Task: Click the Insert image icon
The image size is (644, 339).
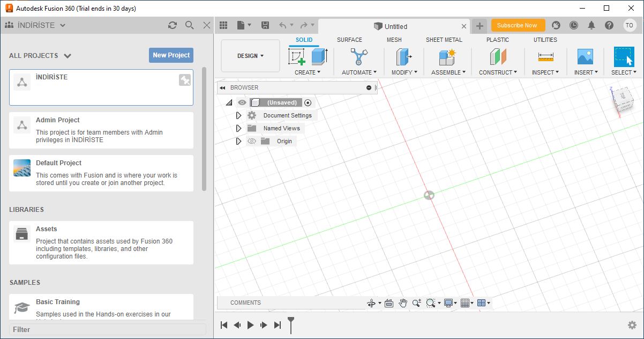Action: click(x=585, y=57)
